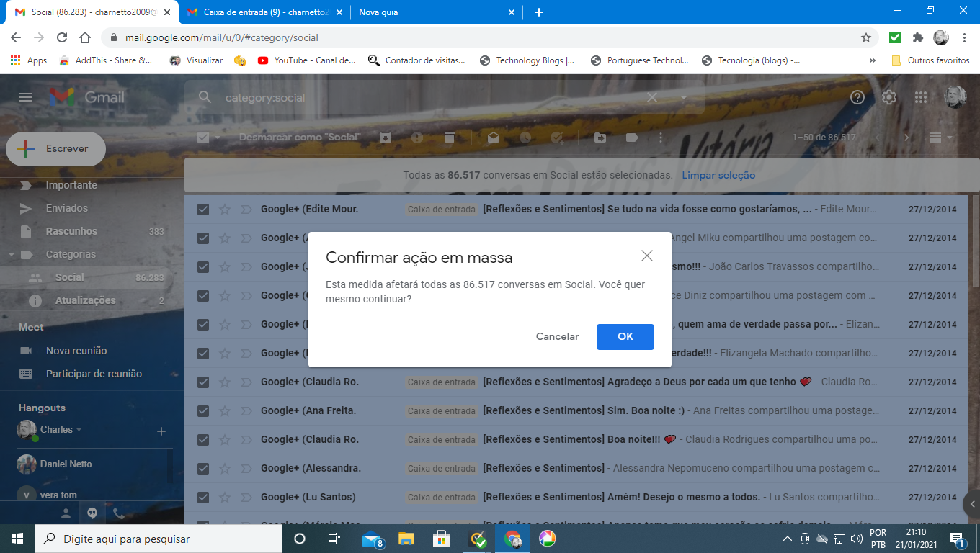Viewport: 980px width, 553px height.
Task: Open the display density dropdown
Action: pyautogui.click(x=940, y=138)
